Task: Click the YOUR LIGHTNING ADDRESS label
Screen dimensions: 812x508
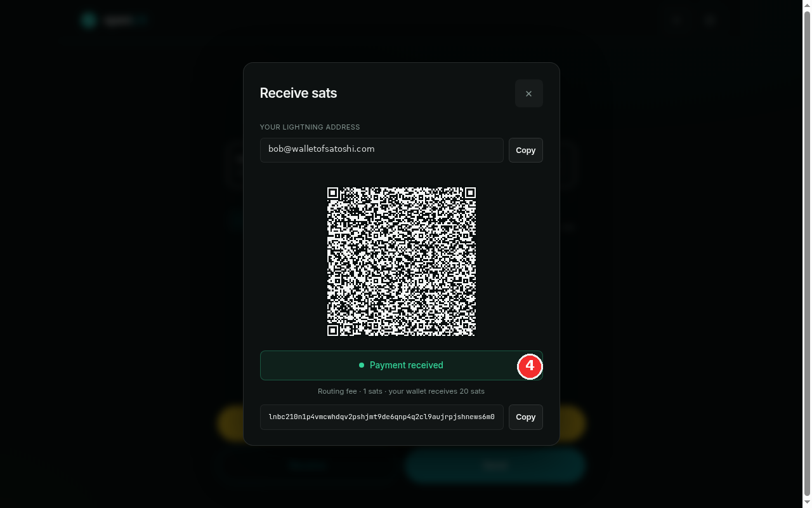Action: coord(310,127)
